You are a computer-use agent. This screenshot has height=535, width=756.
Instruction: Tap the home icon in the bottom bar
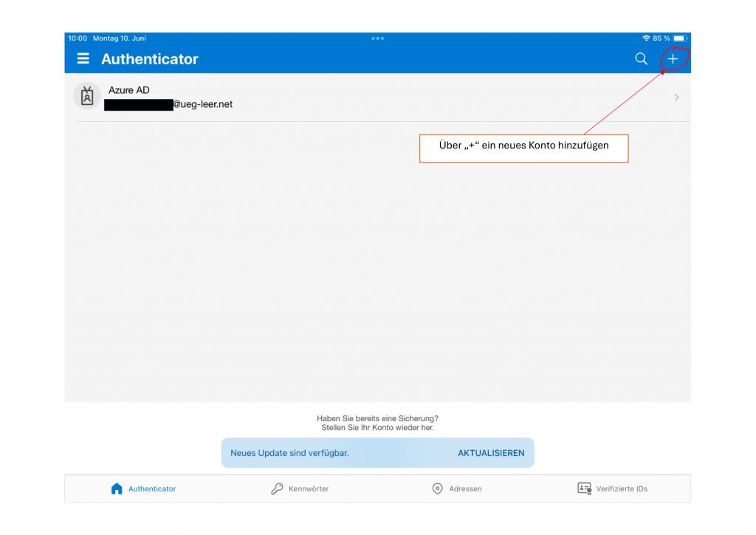coord(117,488)
